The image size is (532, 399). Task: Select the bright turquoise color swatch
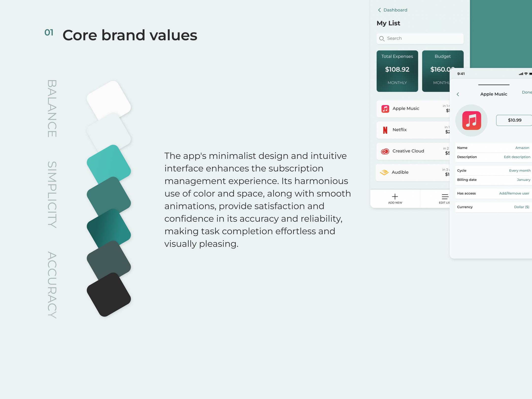(109, 165)
